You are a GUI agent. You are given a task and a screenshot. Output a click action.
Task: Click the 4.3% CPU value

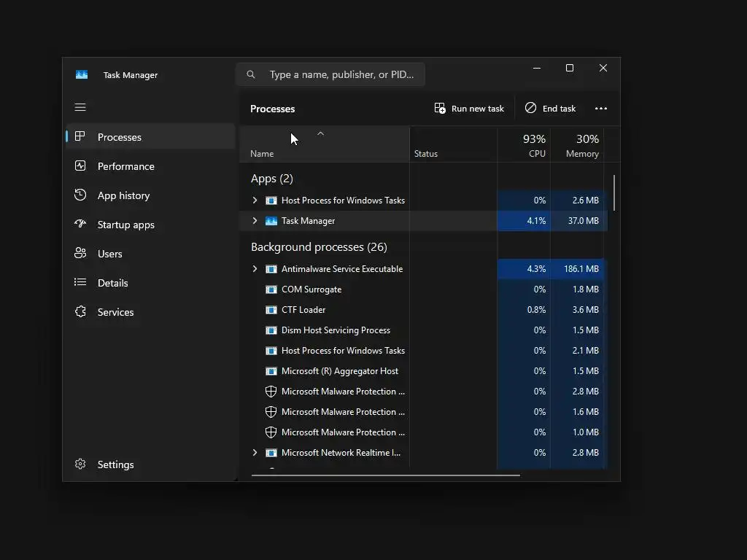coord(536,269)
